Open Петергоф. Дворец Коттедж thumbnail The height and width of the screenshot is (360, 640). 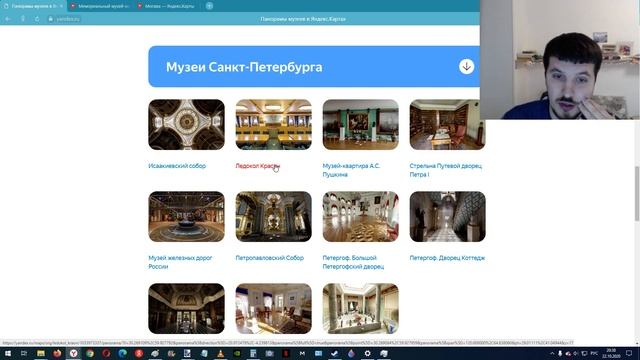click(447, 216)
